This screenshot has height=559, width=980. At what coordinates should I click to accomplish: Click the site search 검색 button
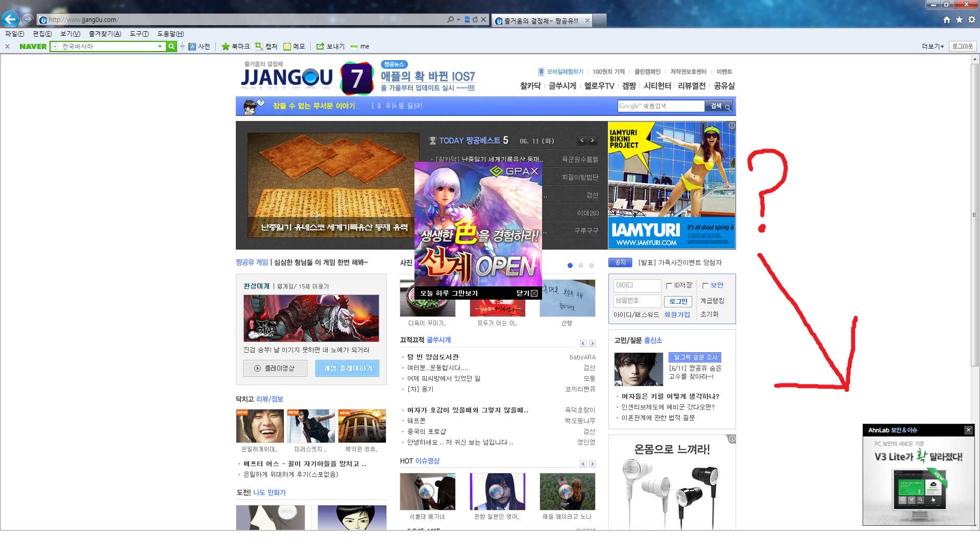pos(719,106)
